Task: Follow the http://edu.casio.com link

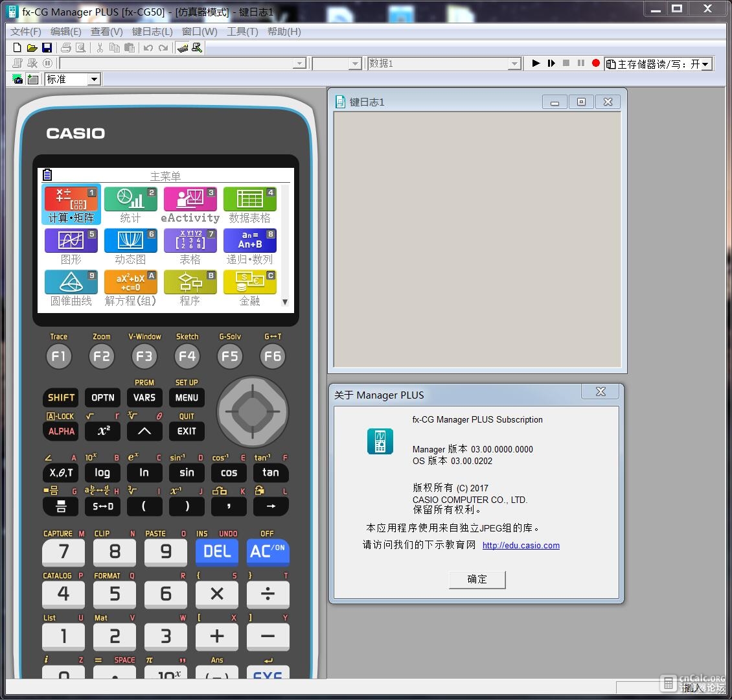Action: [x=521, y=546]
